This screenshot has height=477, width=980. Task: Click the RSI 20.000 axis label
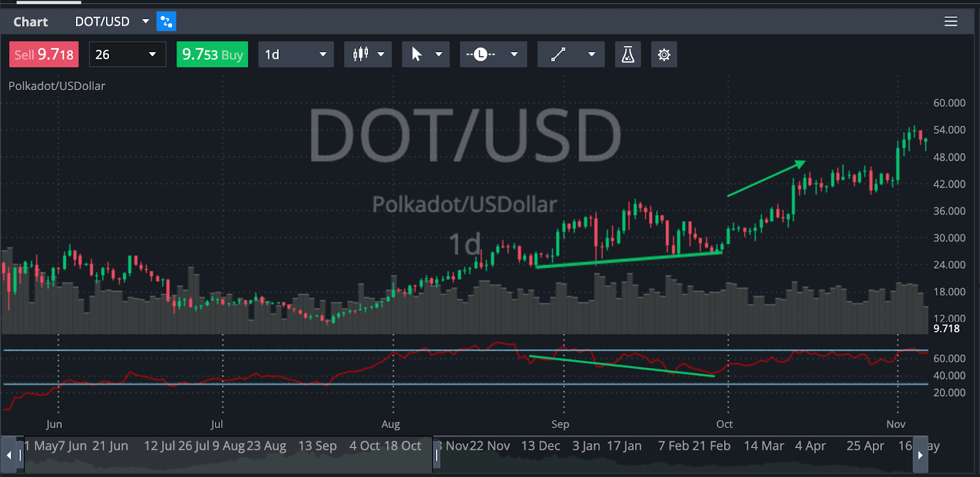[949, 392]
